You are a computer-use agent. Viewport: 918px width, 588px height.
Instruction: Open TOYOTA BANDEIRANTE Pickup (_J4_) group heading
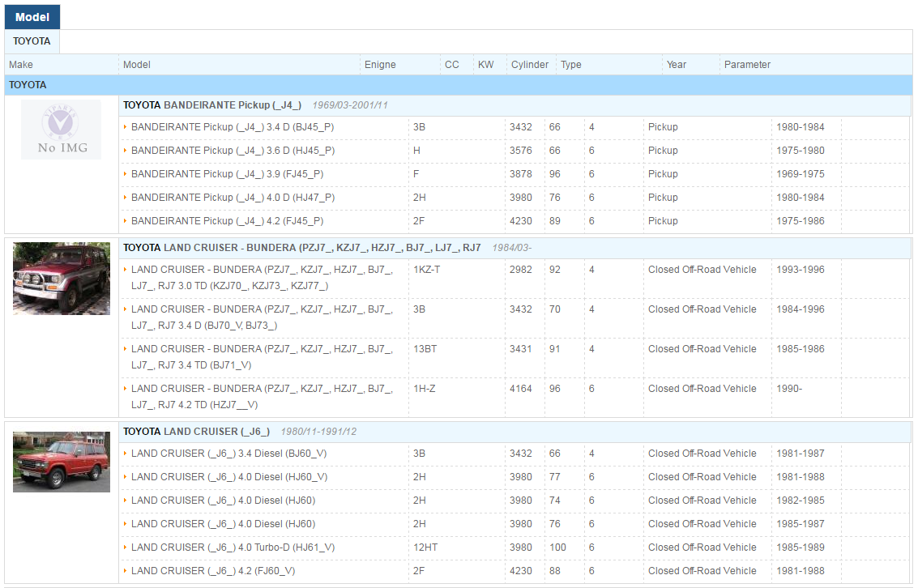212,105
